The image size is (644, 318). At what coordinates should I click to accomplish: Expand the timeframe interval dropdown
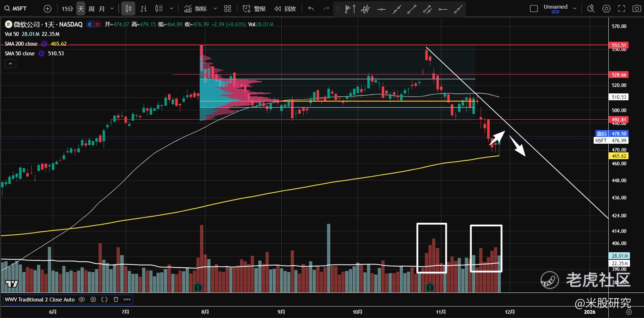pyautogui.click(x=112, y=9)
